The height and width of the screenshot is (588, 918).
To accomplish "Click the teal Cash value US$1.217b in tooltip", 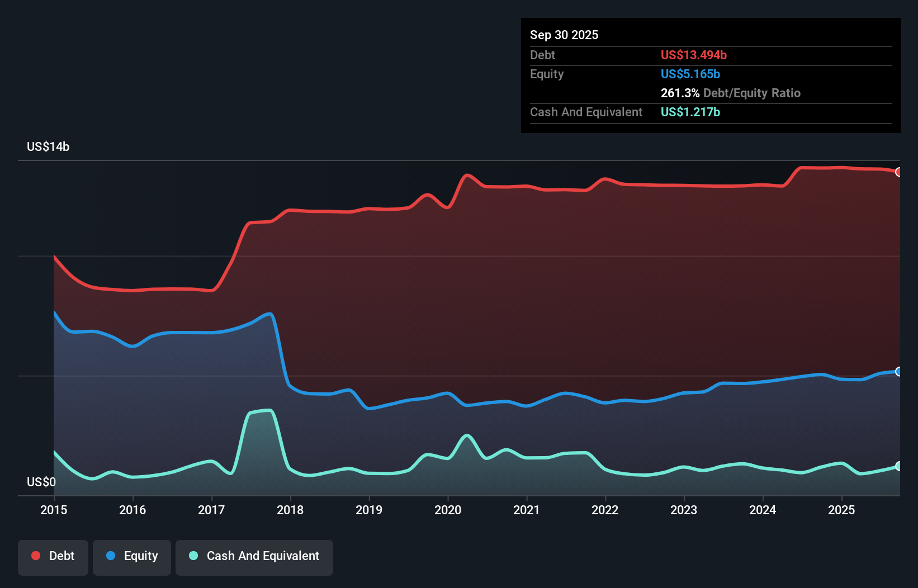I will tap(690, 112).
